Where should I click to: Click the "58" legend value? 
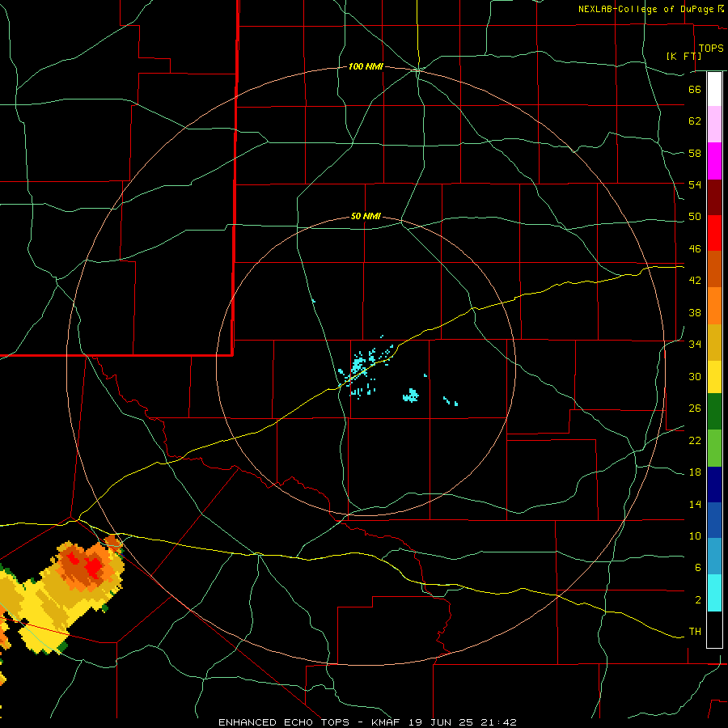coord(695,153)
